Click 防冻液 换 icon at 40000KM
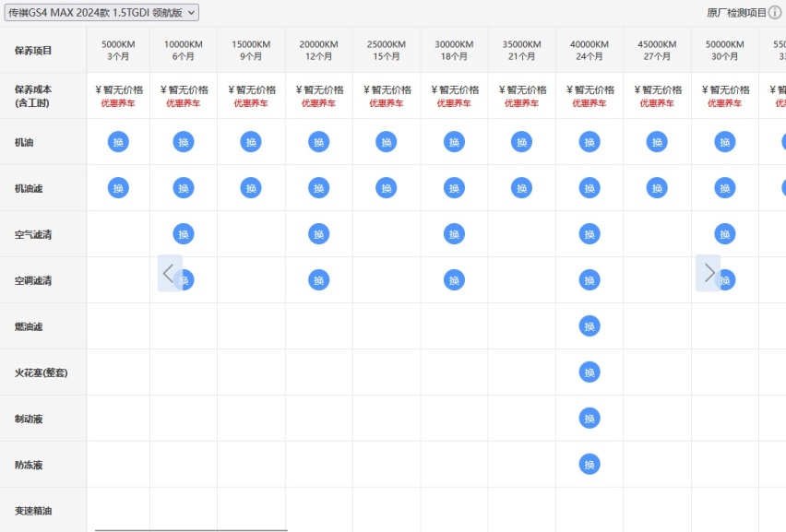The height and width of the screenshot is (532, 786). click(x=589, y=465)
